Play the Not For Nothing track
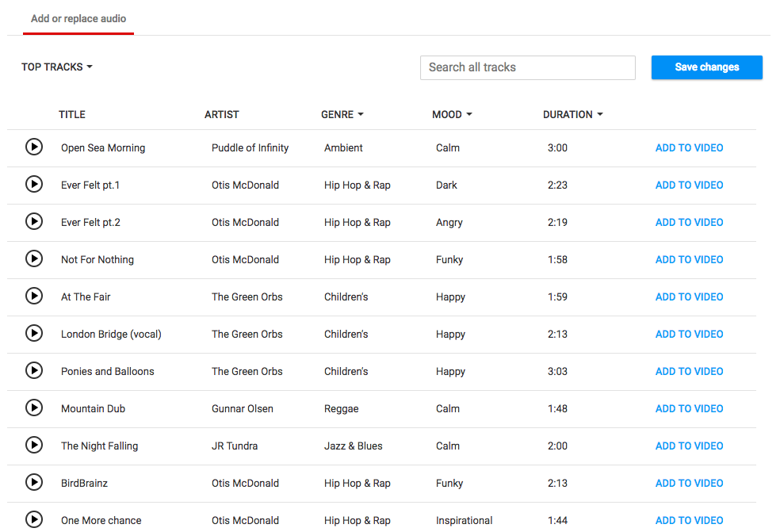This screenshot has height=532, width=784. [x=34, y=259]
